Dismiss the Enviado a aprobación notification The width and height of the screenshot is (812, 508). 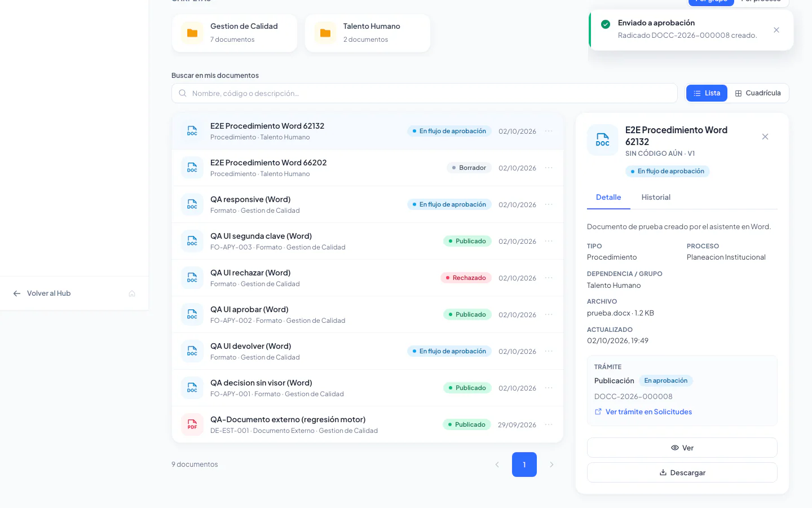point(776,30)
